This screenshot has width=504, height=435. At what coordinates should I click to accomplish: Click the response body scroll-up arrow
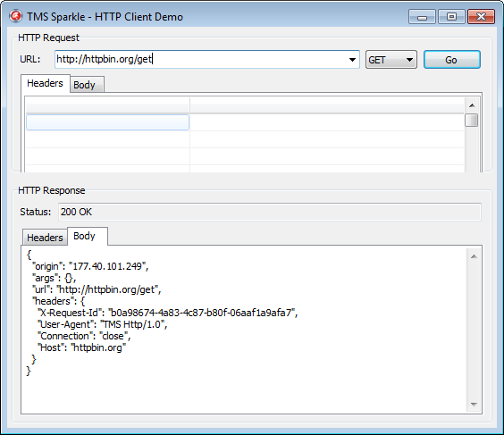(x=474, y=256)
